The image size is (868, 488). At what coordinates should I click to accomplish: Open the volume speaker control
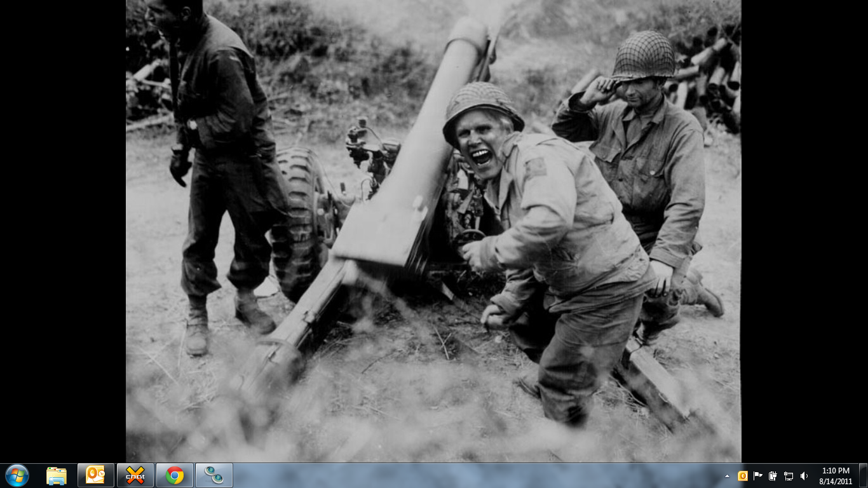[x=804, y=476]
